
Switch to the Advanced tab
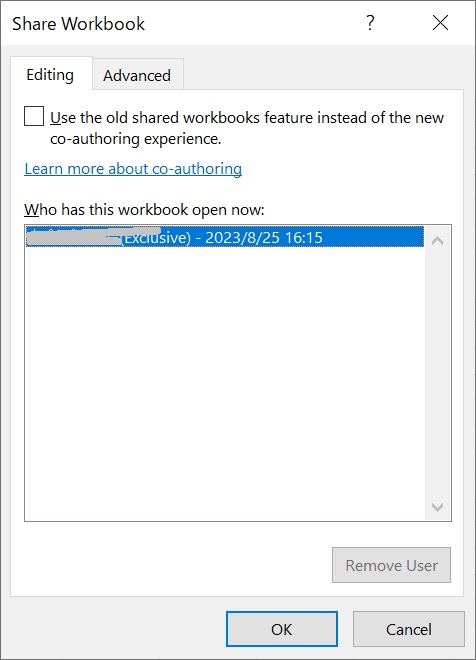point(137,75)
